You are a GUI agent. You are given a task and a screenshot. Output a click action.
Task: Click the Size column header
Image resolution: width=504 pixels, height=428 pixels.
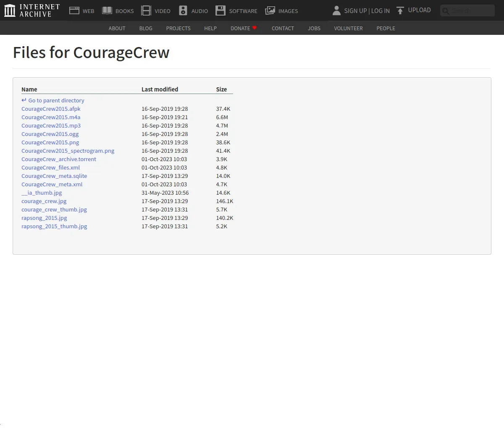tap(221, 89)
